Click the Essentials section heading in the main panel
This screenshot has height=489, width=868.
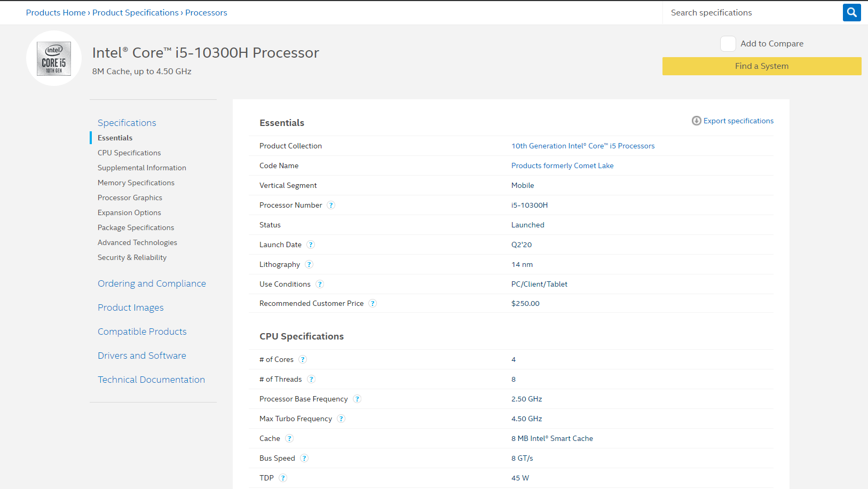pyautogui.click(x=282, y=123)
